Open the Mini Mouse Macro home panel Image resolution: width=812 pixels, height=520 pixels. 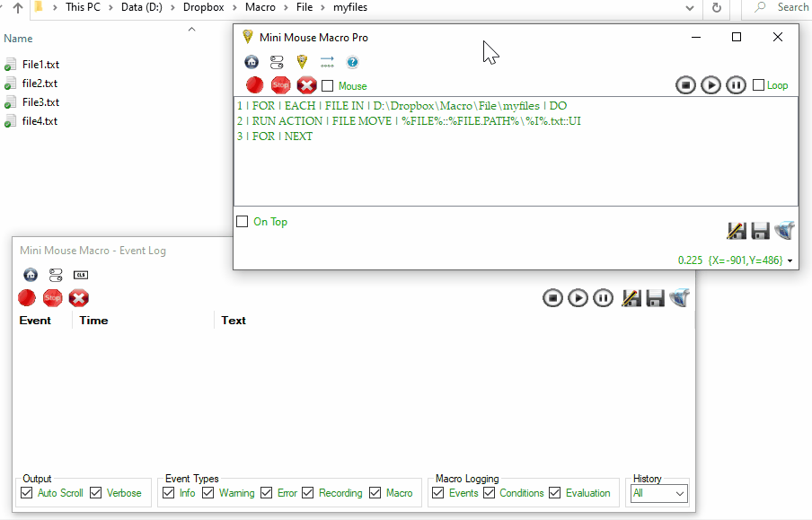252,61
